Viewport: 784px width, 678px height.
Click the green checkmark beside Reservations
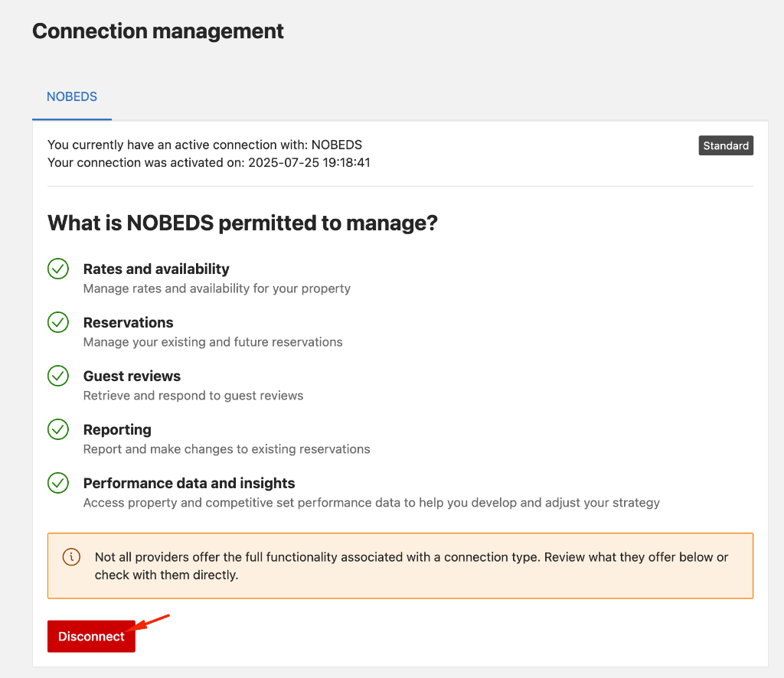pyautogui.click(x=58, y=323)
